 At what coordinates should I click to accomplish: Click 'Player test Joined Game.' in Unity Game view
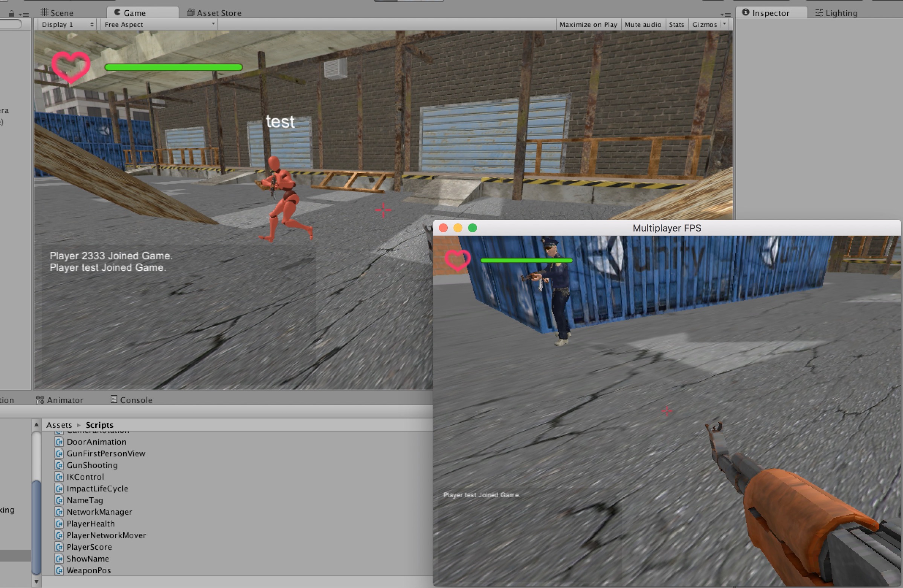click(x=108, y=268)
